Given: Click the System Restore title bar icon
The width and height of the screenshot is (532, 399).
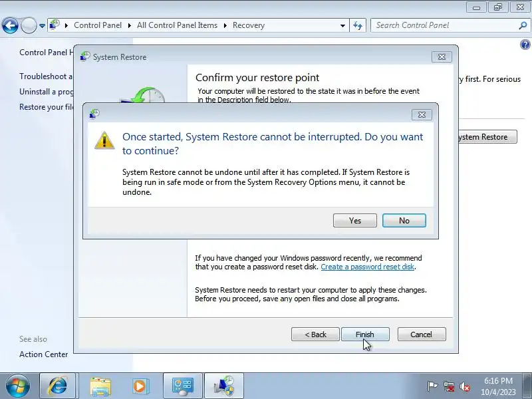Looking at the screenshot, I should 85,57.
